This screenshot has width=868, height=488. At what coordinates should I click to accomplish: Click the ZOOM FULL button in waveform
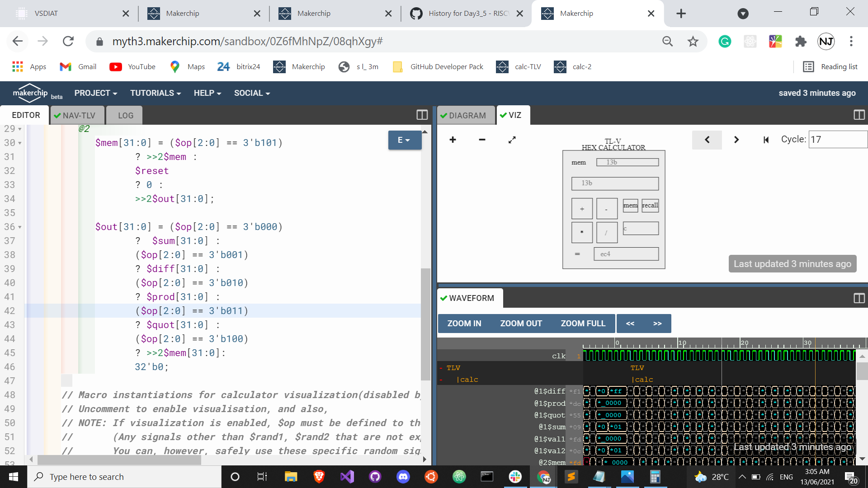tap(582, 323)
